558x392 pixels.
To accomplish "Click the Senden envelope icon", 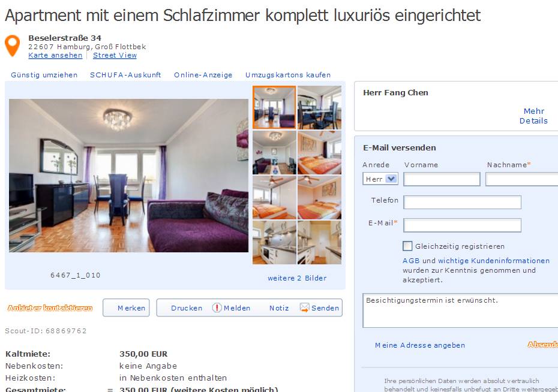I will 304,307.
